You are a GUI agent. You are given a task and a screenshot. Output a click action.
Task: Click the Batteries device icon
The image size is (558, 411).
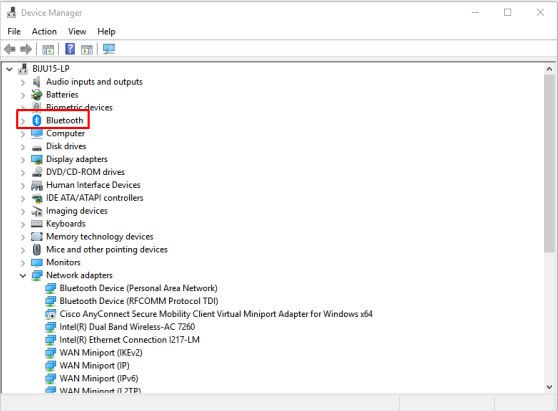click(37, 95)
